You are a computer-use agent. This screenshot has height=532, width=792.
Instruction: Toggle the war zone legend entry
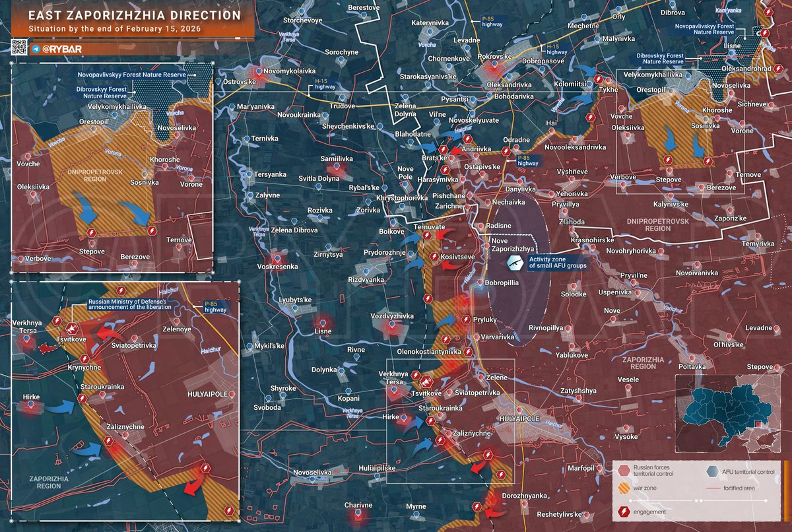coord(626,487)
